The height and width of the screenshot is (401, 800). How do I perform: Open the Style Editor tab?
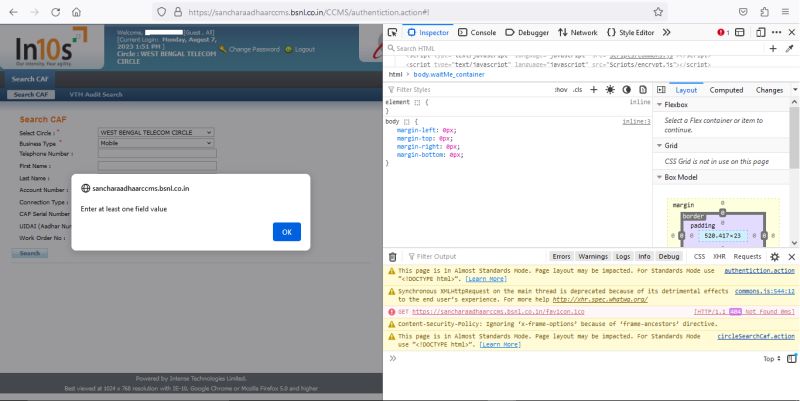630,32
